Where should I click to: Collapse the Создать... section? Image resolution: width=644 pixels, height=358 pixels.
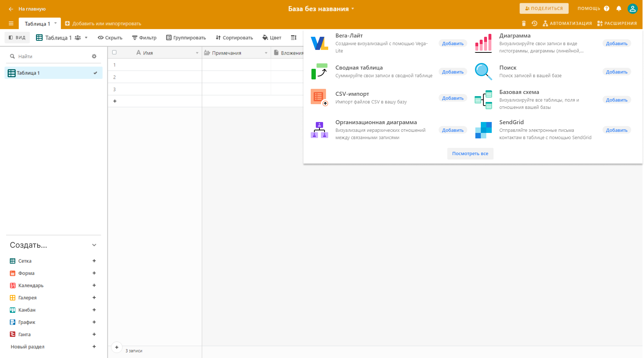pos(94,245)
